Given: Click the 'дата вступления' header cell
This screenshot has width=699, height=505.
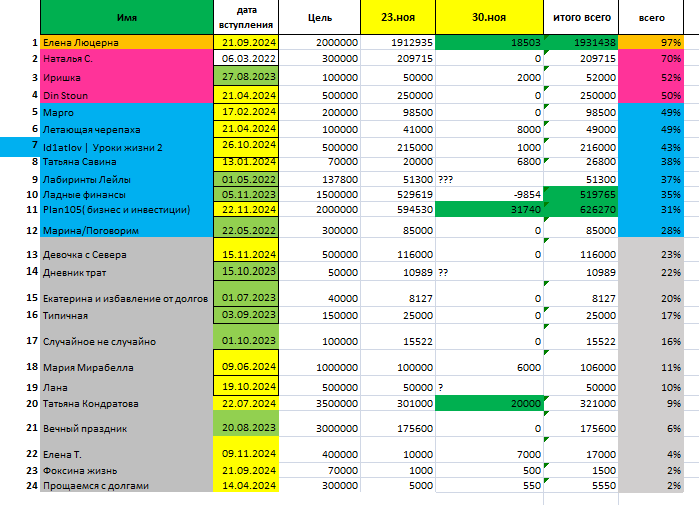Looking at the screenshot, I should click(246, 17).
